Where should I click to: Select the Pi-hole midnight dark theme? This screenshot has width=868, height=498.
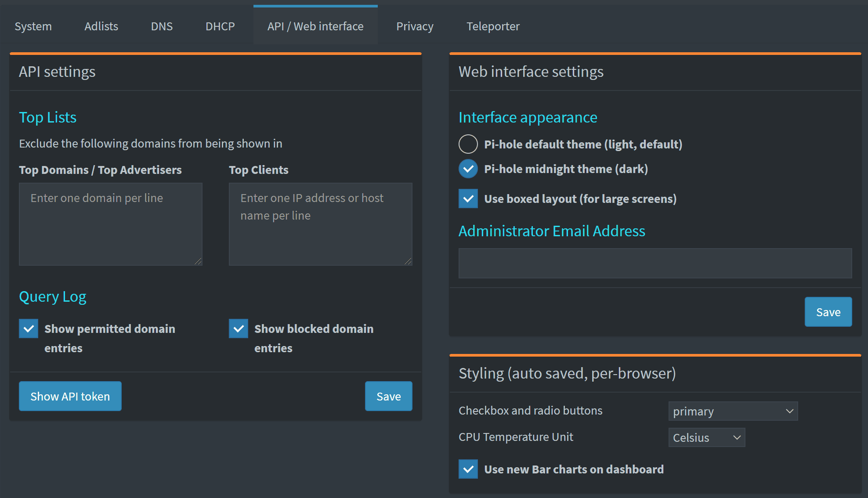pos(468,168)
